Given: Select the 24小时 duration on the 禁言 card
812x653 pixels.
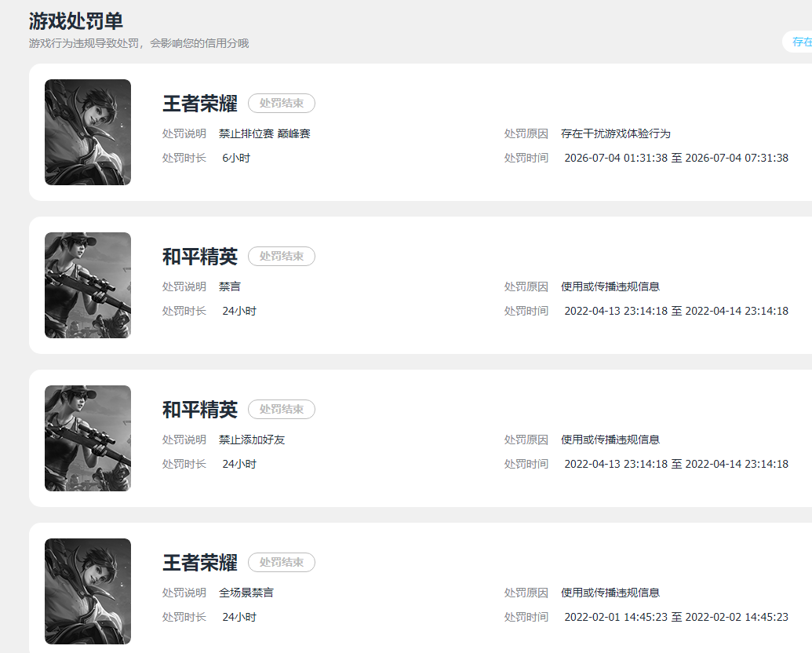Looking at the screenshot, I should pos(239,311).
